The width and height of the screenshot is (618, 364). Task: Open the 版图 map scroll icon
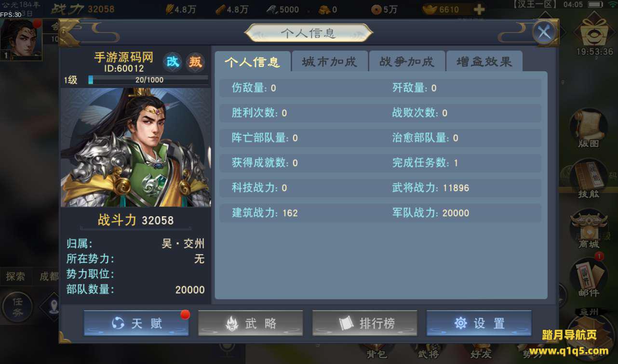[589, 129]
